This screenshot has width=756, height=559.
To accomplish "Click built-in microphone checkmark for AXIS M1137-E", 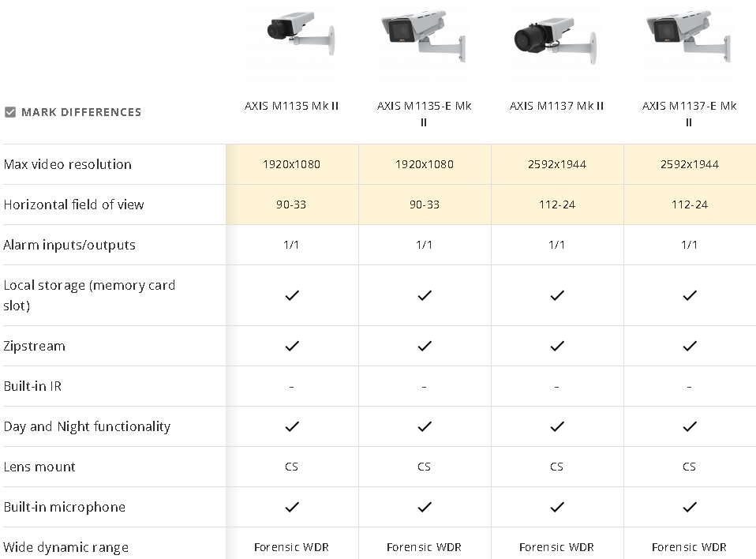I will pyautogui.click(x=690, y=507).
